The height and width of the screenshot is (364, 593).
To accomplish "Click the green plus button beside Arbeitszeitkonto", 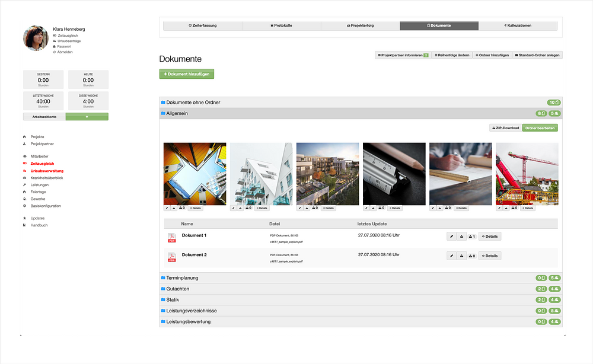I will [x=87, y=117].
